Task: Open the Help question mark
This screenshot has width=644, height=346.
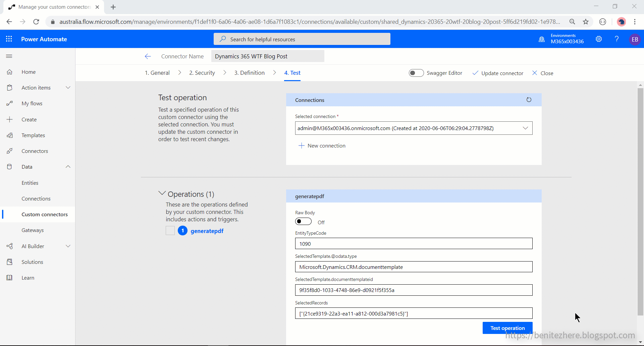Action: coord(616,39)
